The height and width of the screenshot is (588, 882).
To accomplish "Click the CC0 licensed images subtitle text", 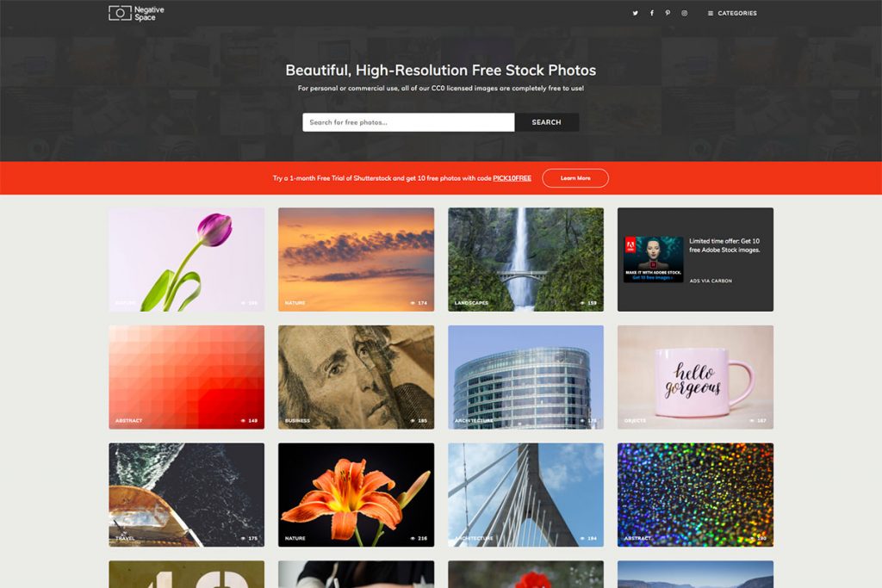I will click(440, 89).
